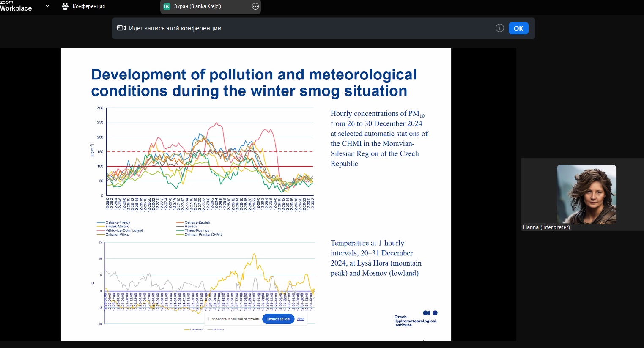Click the drag handle on the sharing bar
This screenshot has width=644, height=348.
tap(208, 319)
